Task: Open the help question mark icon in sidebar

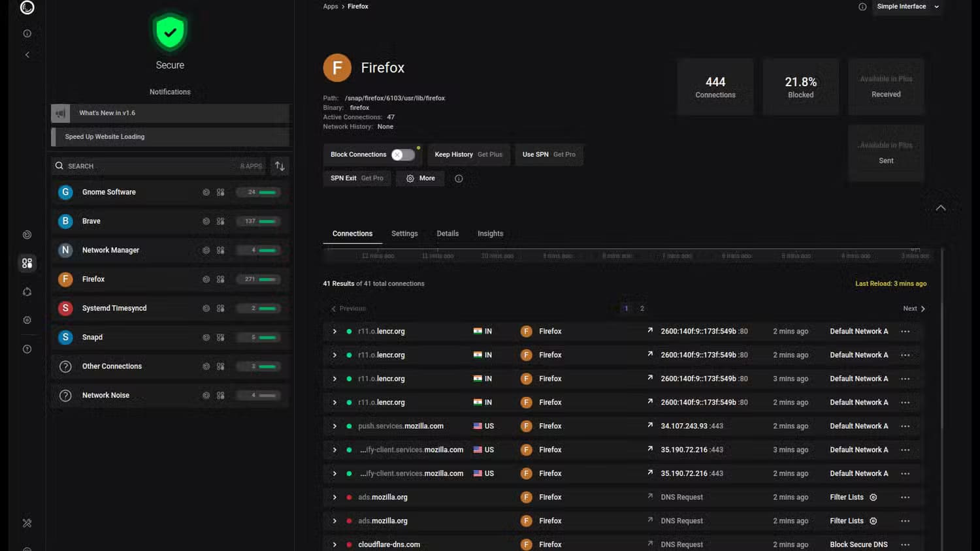Action: click(x=27, y=349)
